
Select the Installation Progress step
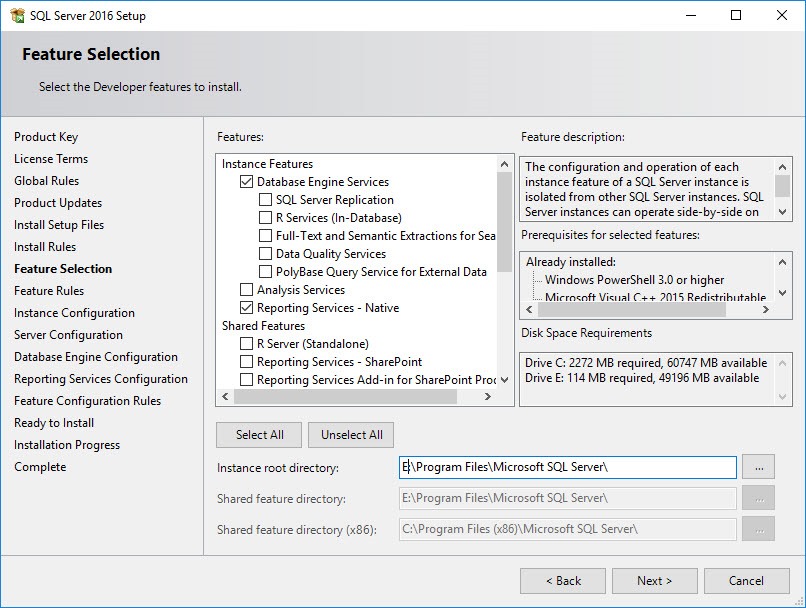coord(67,445)
